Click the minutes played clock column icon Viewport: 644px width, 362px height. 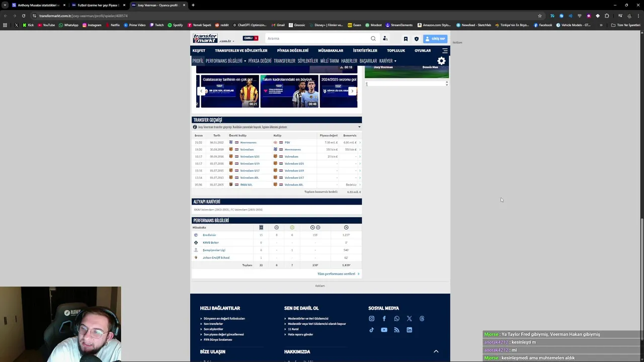(x=346, y=227)
